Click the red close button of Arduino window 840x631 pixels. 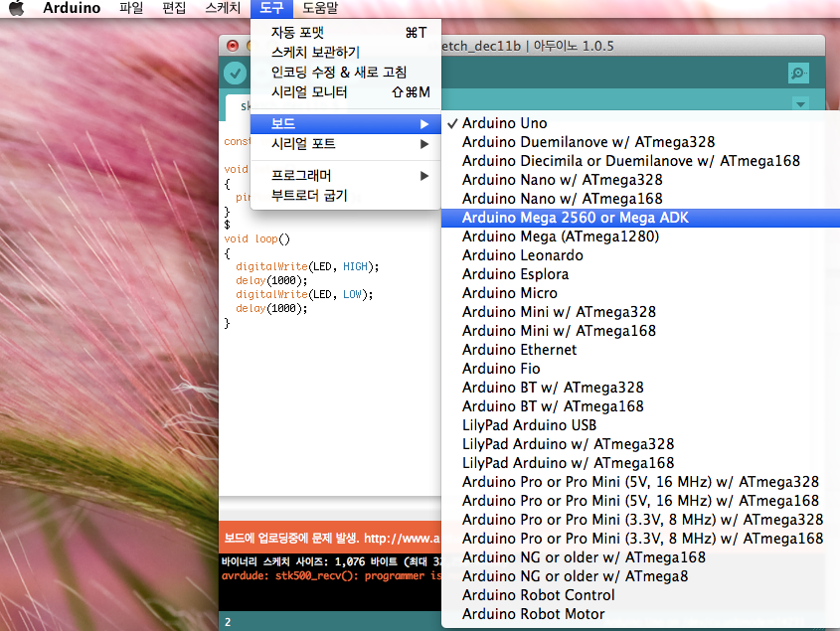point(233,46)
